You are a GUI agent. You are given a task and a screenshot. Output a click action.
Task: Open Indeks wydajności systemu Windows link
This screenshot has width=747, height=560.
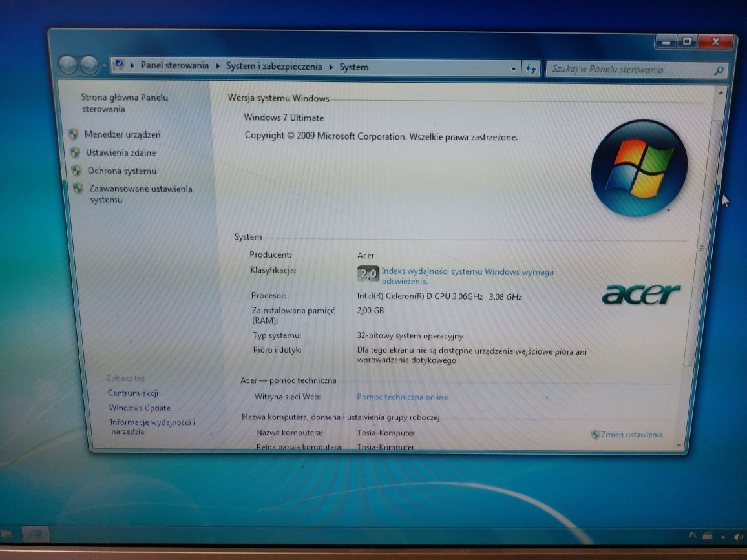click(x=467, y=276)
